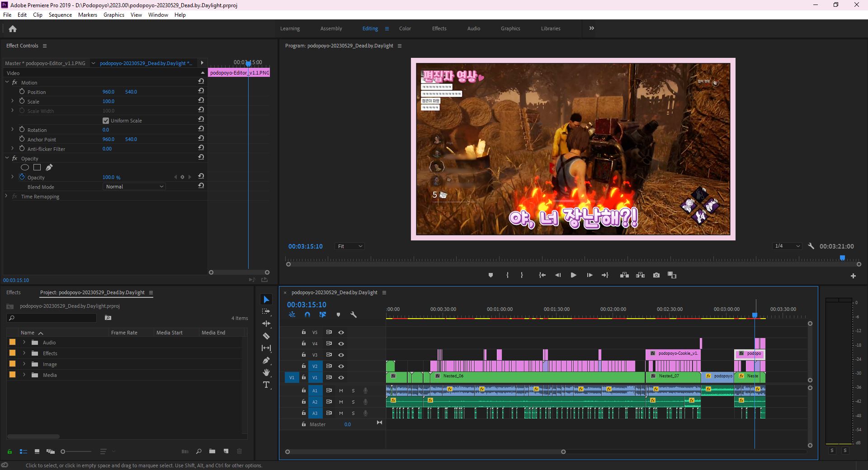
Task: Toggle V3 track output eye
Action: [x=341, y=355]
